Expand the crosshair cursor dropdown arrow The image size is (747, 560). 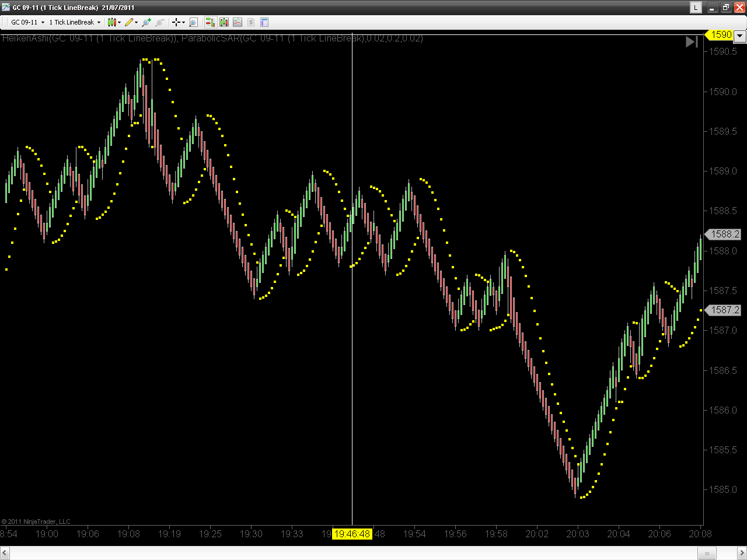tap(184, 23)
